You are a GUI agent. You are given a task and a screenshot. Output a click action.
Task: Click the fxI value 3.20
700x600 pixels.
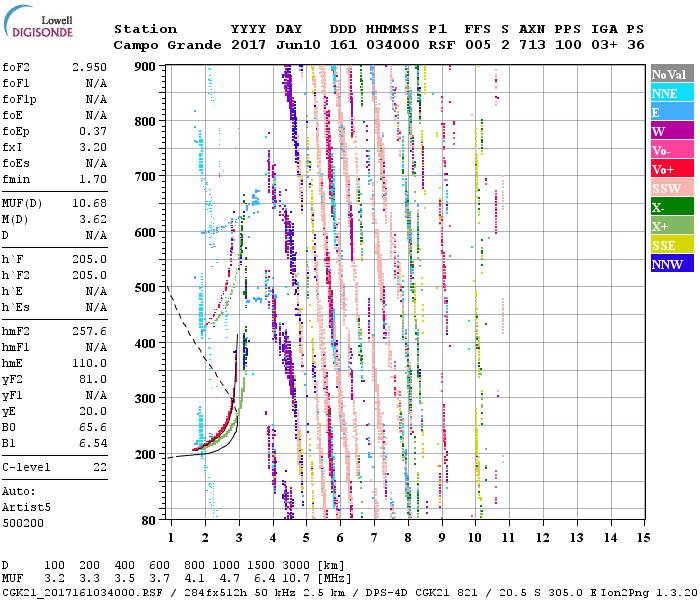pyautogui.click(x=93, y=147)
